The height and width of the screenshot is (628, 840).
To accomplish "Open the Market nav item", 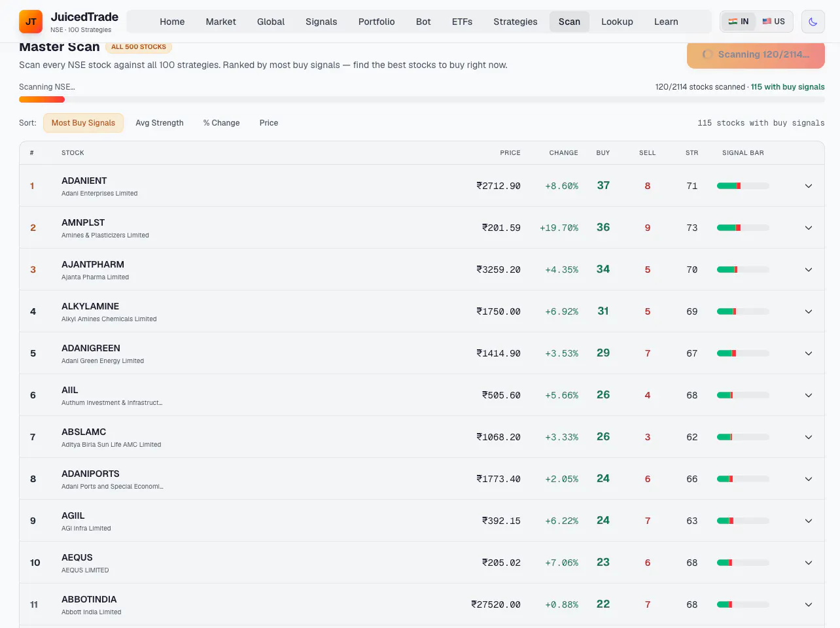I will pos(220,22).
